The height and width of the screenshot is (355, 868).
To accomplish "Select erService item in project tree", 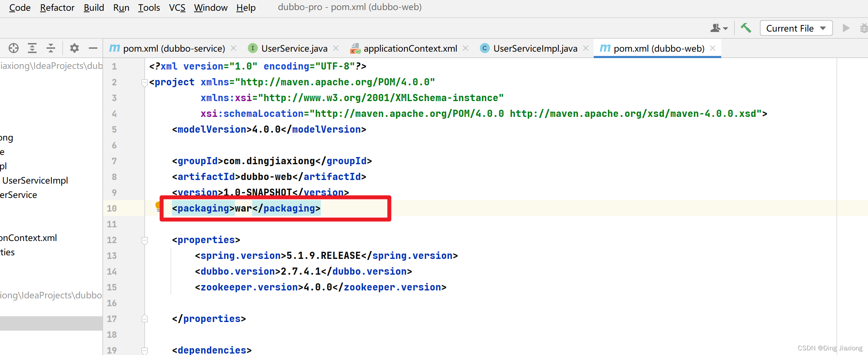I will click(19, 195).
